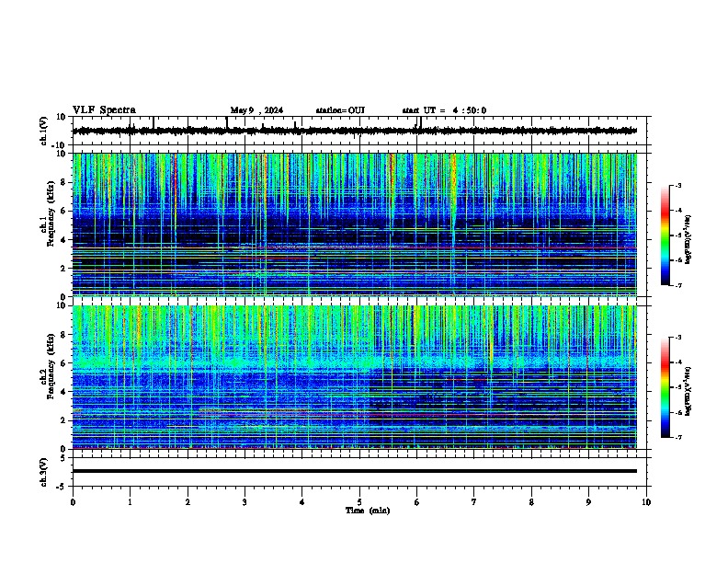The width and height of the screenshot is (728, 563).
Task: Select the "ch.2 Frequency (kHz)" axis label
Action: coord(46,366)
